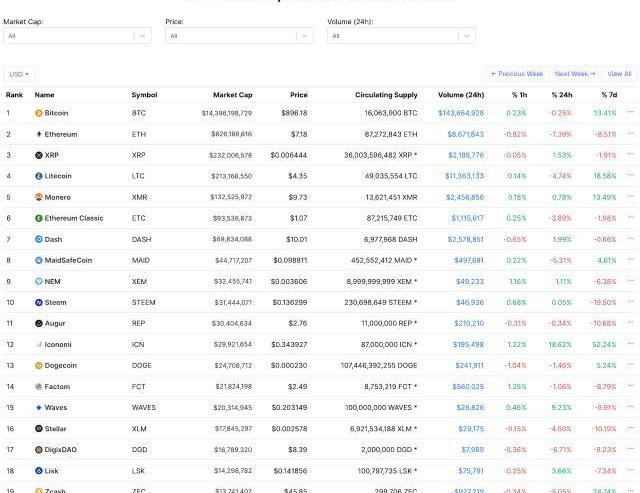Click Lisk price $0.141856
640x493 pixels.
click(x=290, y=471)
